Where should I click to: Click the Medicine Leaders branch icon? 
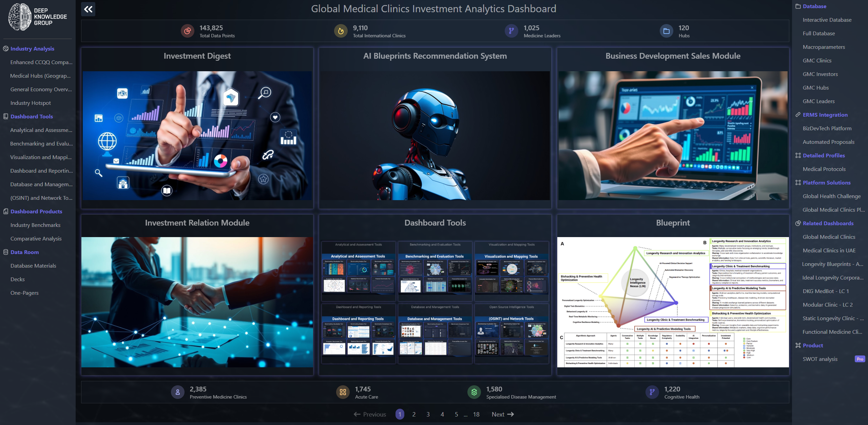point(511,31)
